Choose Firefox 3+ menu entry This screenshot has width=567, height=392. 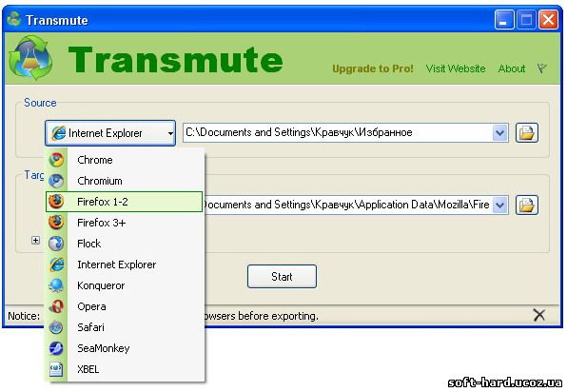pos(124,223)
